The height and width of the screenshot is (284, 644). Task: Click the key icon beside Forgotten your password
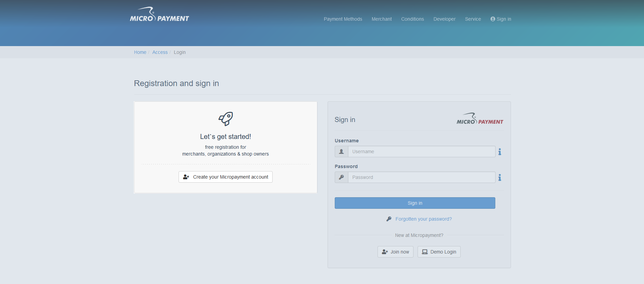click(389, 219)
